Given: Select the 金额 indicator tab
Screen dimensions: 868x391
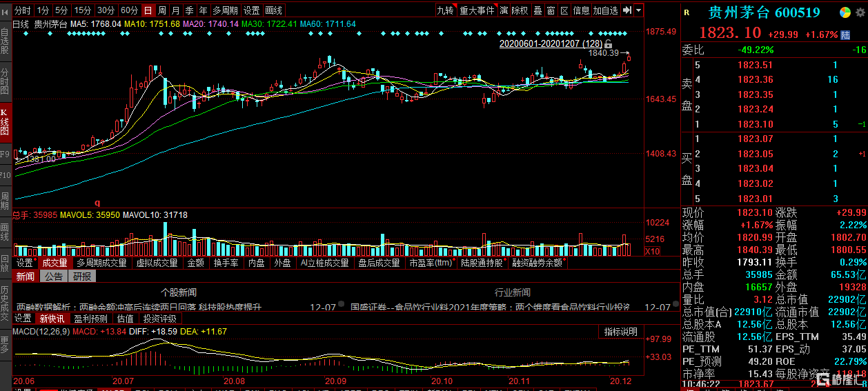Looking at the screenshot, I should [x=197, y=263].
